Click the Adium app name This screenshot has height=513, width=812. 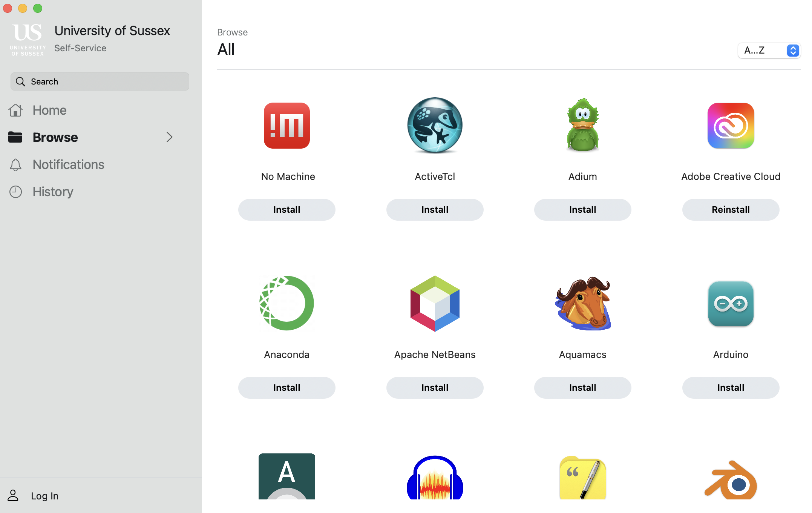click(x=582, y=177)
